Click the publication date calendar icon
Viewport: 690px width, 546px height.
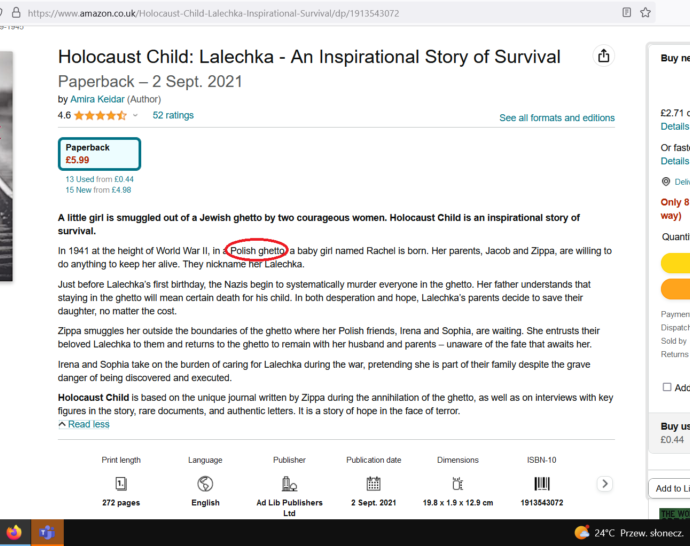click(373, 484)
